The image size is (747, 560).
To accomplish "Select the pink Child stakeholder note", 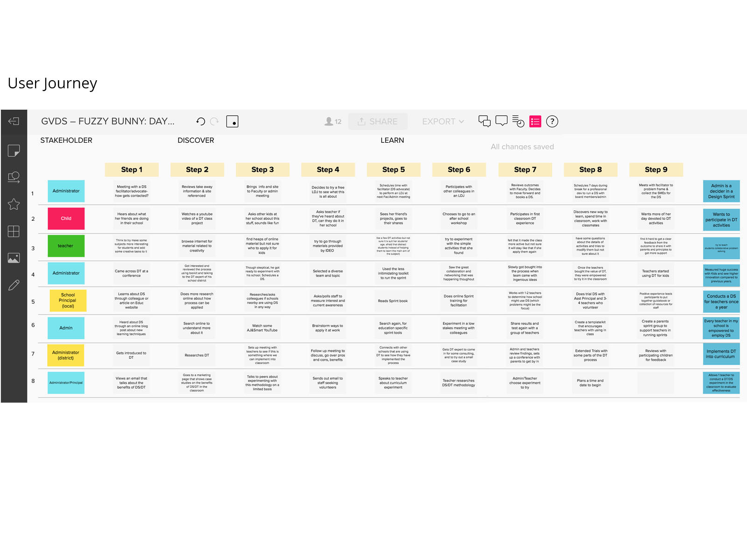I will click(x=66, y=218).
